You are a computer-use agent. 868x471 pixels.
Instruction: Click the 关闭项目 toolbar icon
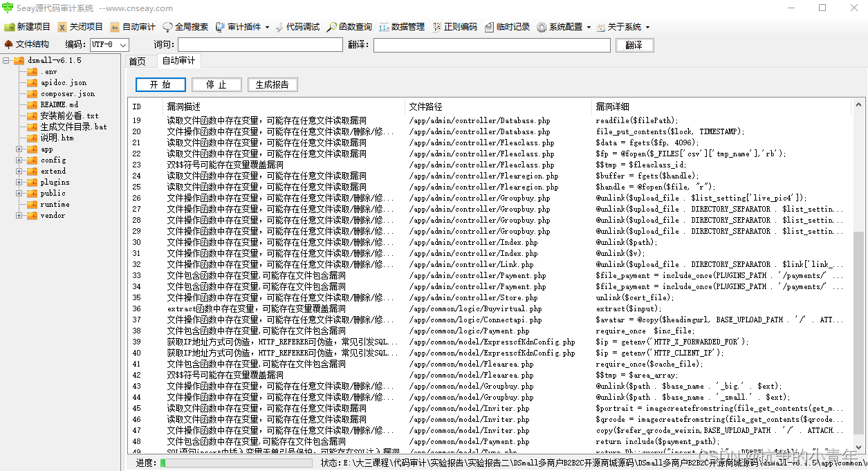[x=62, y=27]
